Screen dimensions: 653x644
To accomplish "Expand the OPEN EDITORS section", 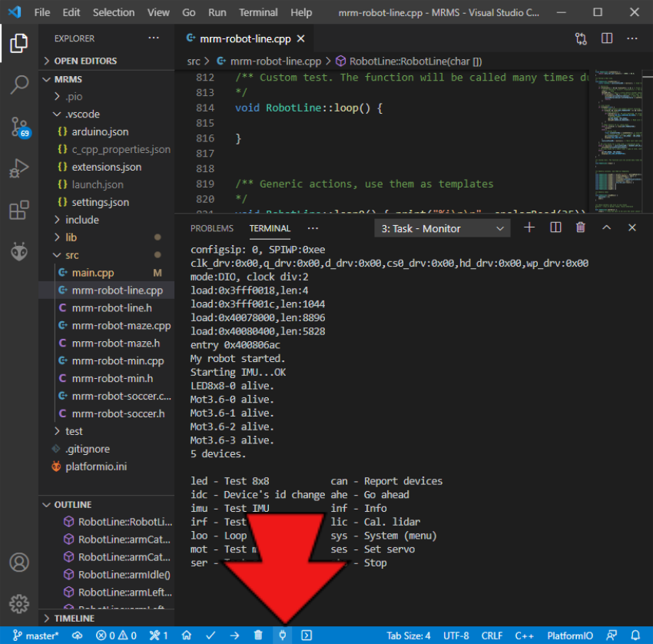I will click(85, 61).
